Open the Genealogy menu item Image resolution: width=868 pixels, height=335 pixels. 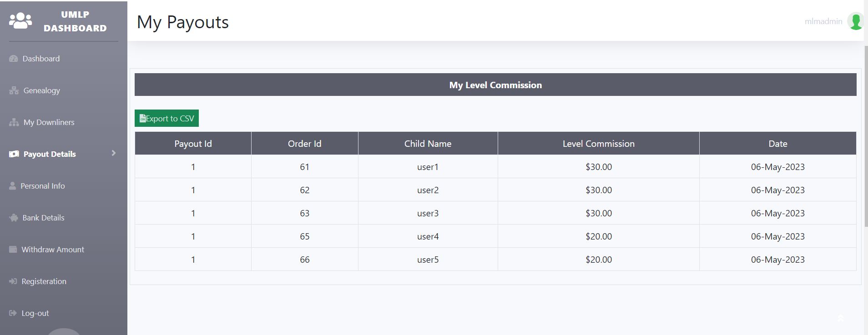(x=41, y=90)
